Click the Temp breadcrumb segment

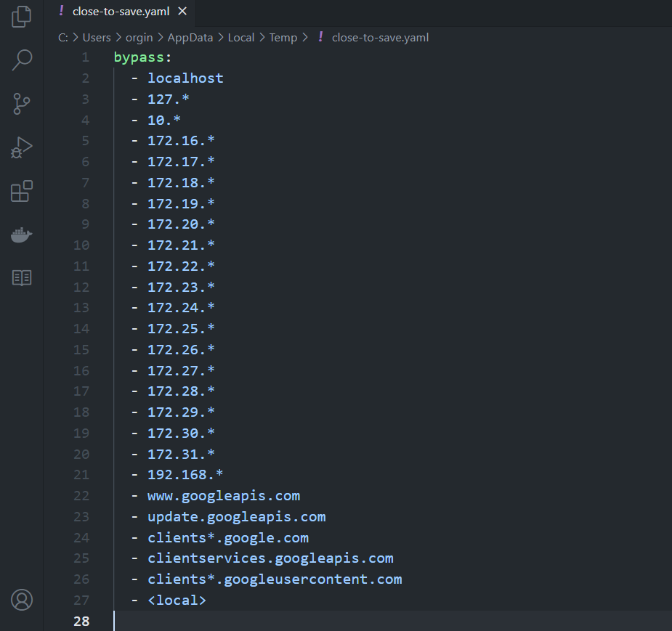pos(283,37)
